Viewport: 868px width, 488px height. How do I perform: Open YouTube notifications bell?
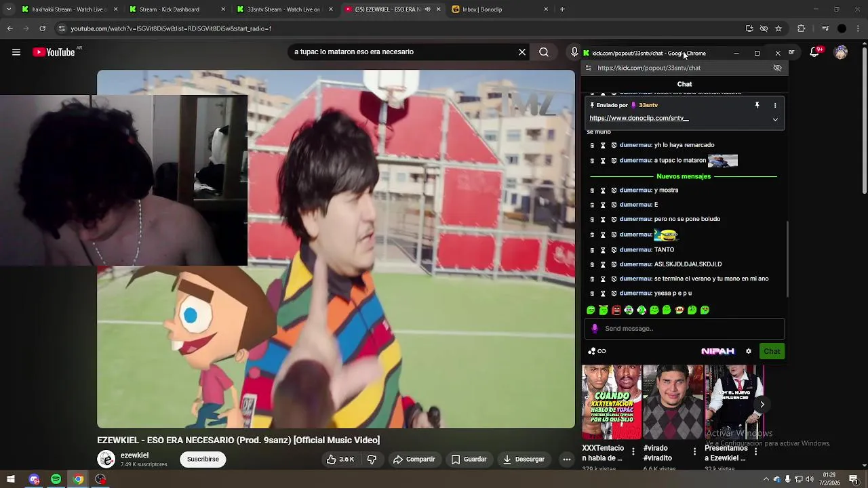coord(815,52)
